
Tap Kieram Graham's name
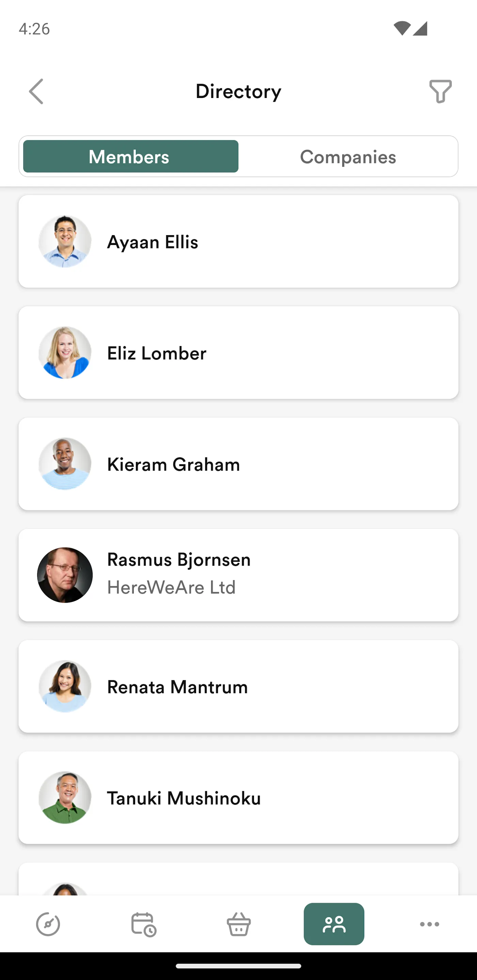coord(174,464)
